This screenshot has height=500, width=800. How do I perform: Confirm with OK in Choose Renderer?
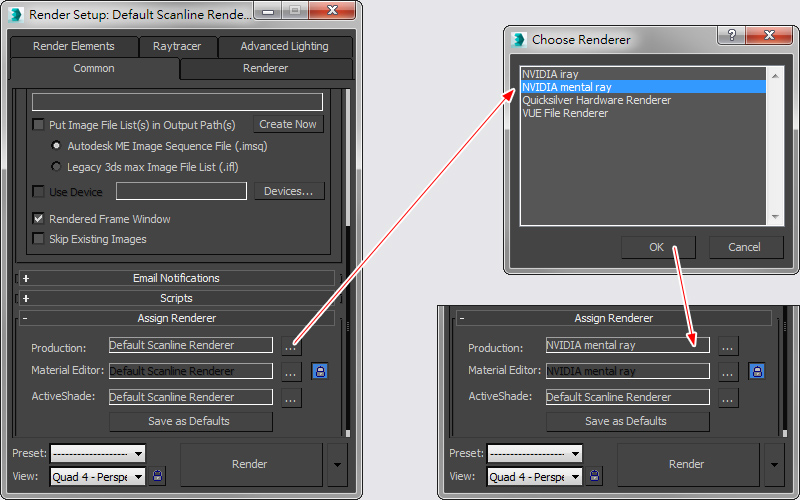click(657, 247)
